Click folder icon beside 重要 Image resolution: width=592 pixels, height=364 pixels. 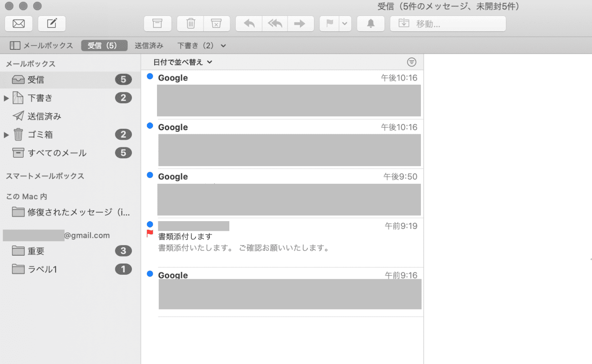[18, 251]
